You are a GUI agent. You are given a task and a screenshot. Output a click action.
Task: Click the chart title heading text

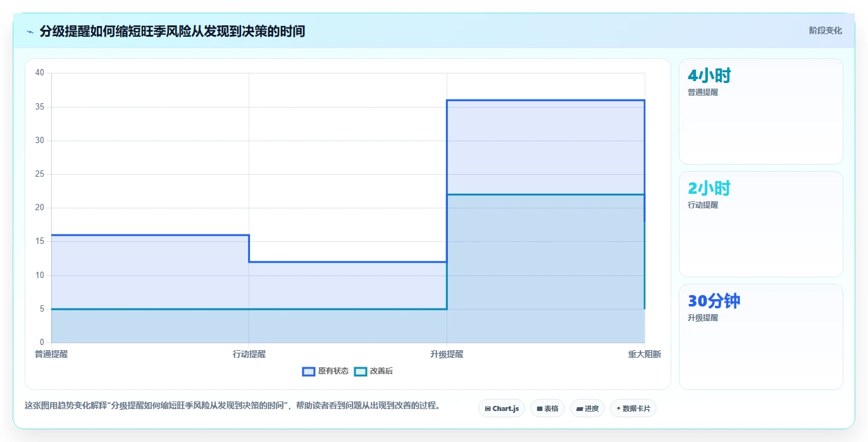(172, 31)
